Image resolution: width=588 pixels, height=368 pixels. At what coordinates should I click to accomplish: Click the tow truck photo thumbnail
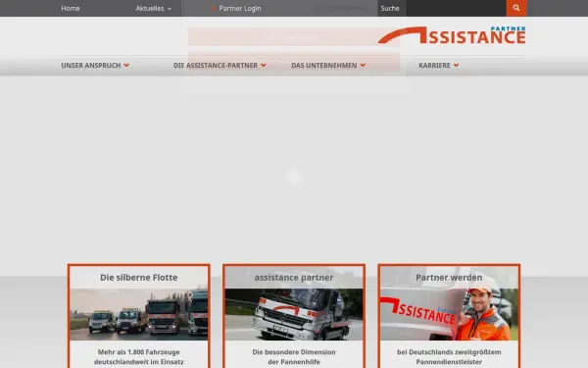point(294,314)
